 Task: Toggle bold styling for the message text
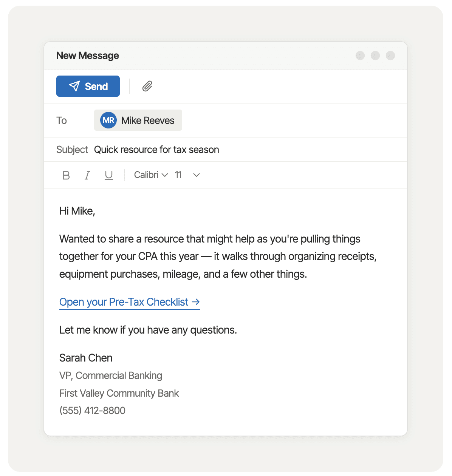point(66,175)
